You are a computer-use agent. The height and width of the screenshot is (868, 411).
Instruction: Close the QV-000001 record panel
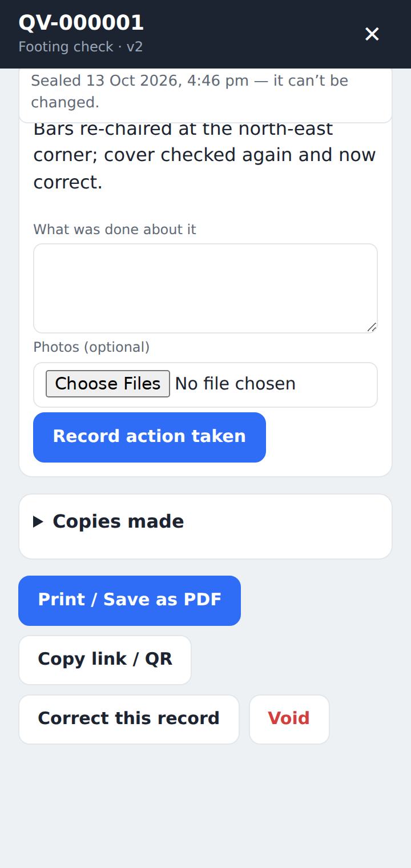pos(372,34)
